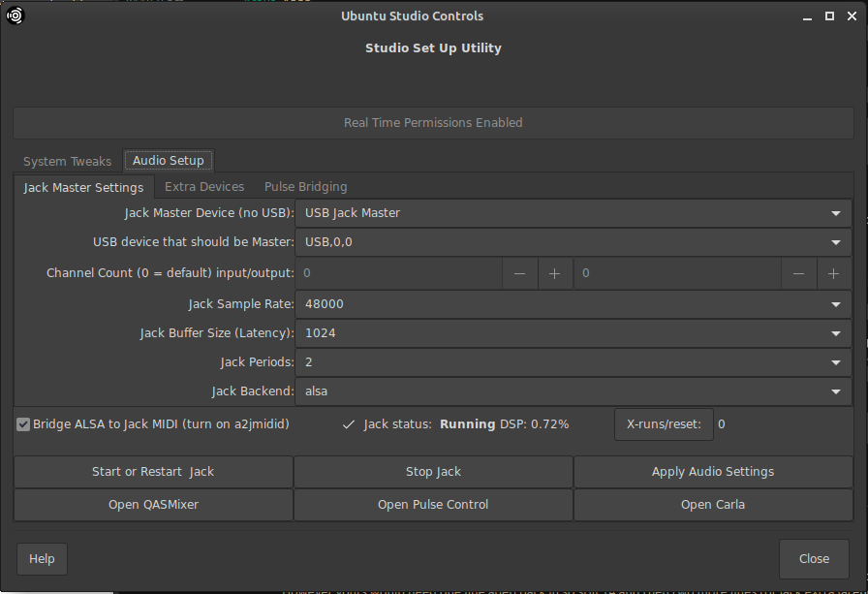Maximize the Ubuntu Studio Controls window
868x594 pixels.
click(829, 16)
